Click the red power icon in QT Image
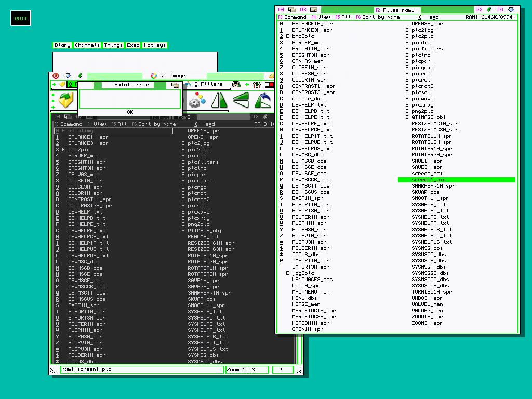 click(56, 76)
